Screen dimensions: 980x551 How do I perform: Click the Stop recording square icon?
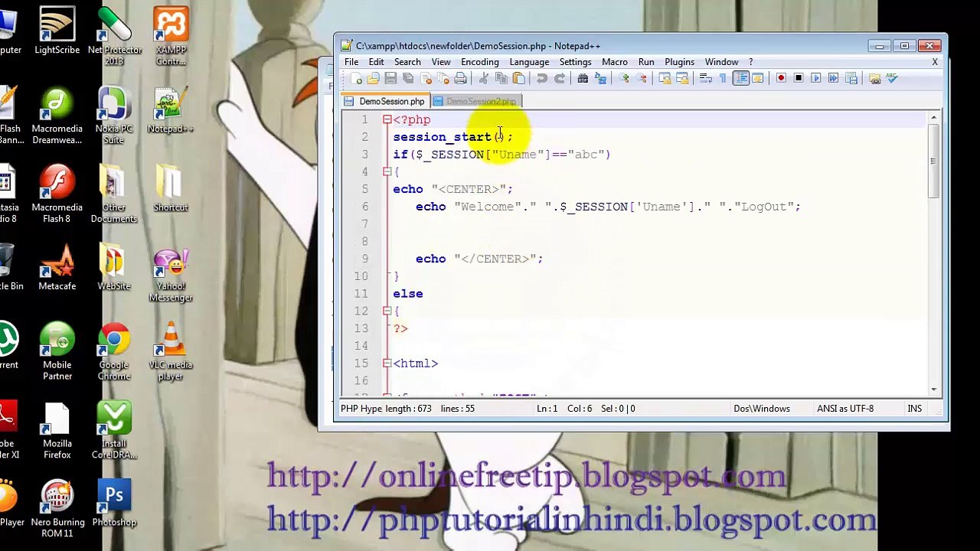pyautogui.click(x=798, y=78)
